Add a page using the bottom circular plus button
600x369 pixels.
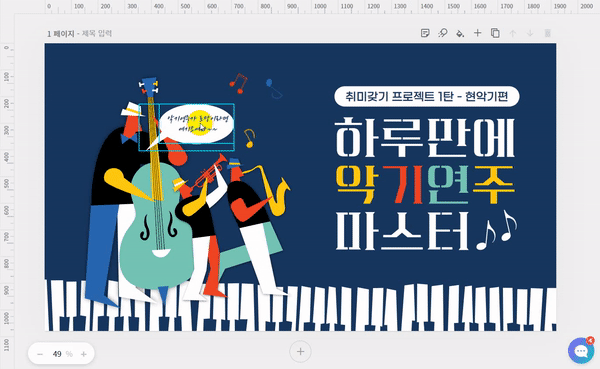300,351
